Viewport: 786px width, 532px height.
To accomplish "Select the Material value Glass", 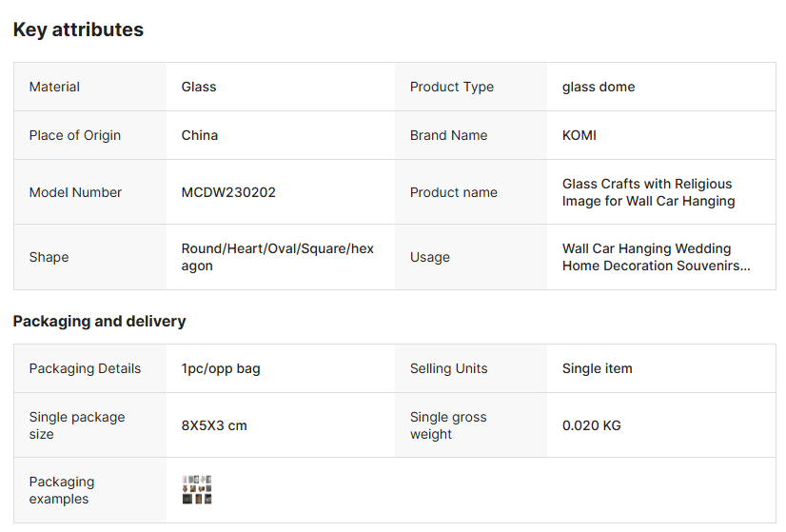I will click(199, 87).
